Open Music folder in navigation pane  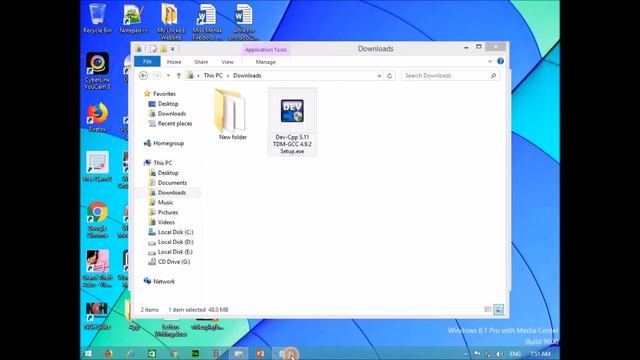coord(165,202)
